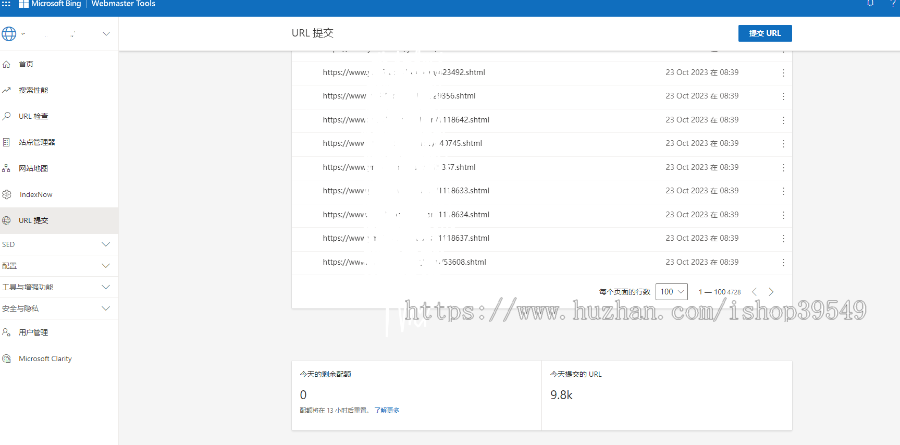Open the rows-per-page 100 dropdown
The width and height of the screenshot is (900, 445).
[671, 292]
